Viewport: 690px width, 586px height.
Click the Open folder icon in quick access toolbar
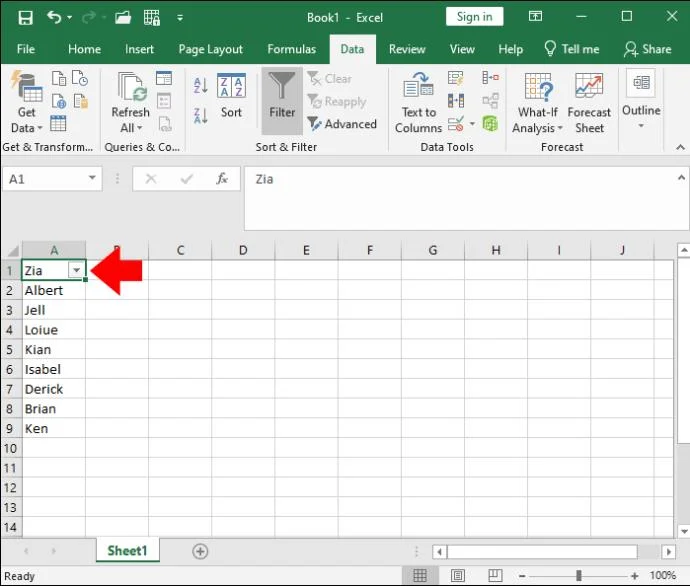123,18
